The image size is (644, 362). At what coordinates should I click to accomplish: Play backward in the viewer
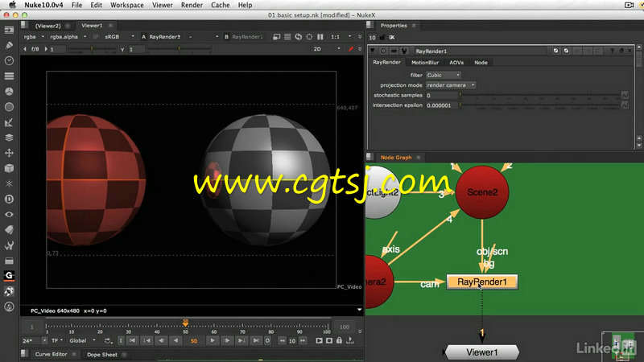point(175,340)
